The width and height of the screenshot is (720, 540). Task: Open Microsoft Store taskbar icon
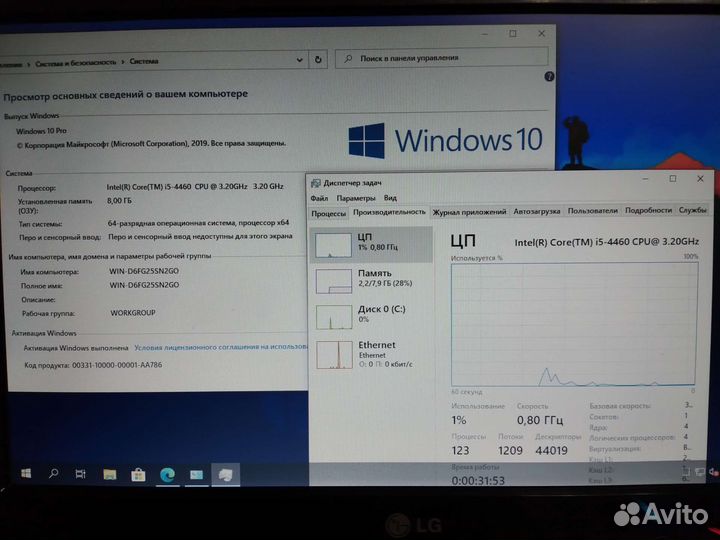coord(138,474)
